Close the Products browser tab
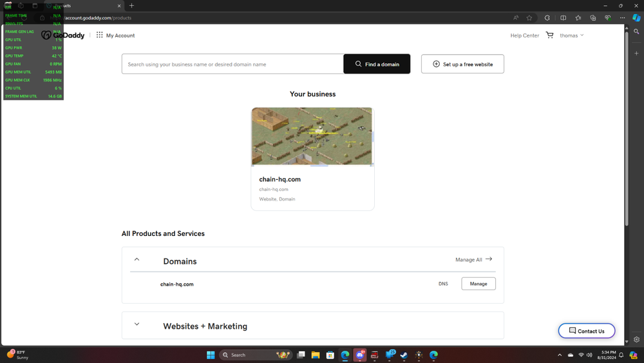Screen dimensions: 644x363 click(x=119, y=6)
